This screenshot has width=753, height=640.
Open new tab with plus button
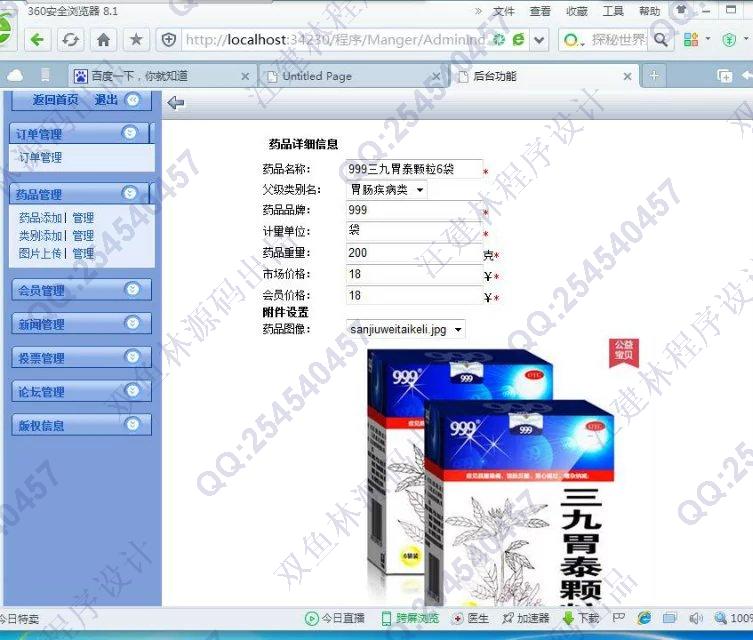click(654, 75)
